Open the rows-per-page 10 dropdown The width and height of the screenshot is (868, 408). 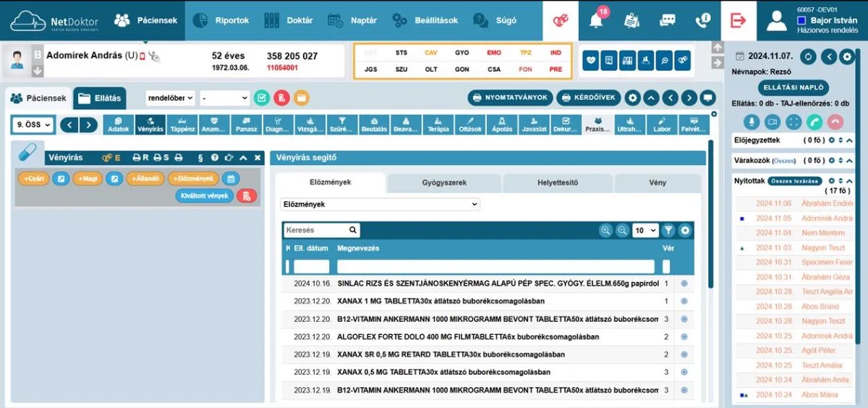point(645,230)
